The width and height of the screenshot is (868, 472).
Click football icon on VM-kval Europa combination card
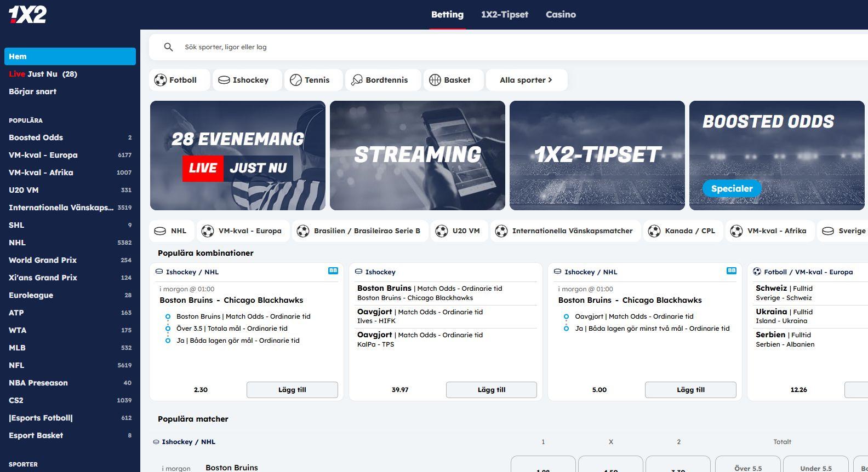coord(757,272)
